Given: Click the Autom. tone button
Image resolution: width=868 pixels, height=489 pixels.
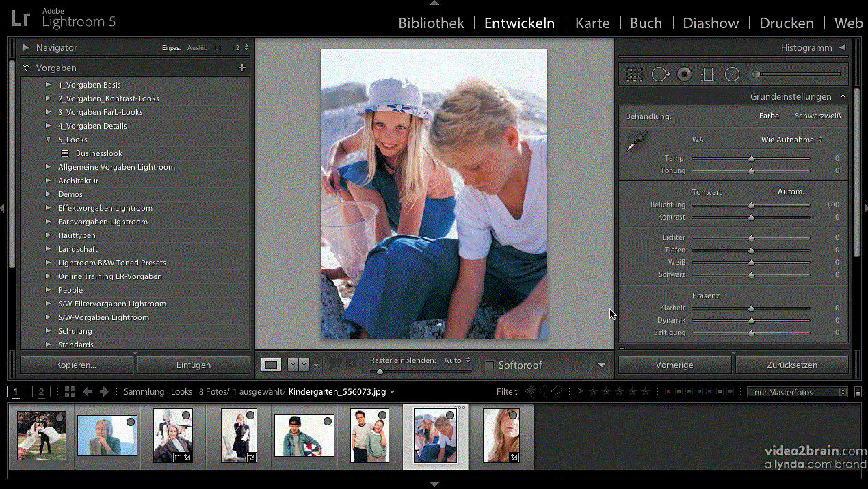Looking at the screenshot, I should tap(791, 191).
